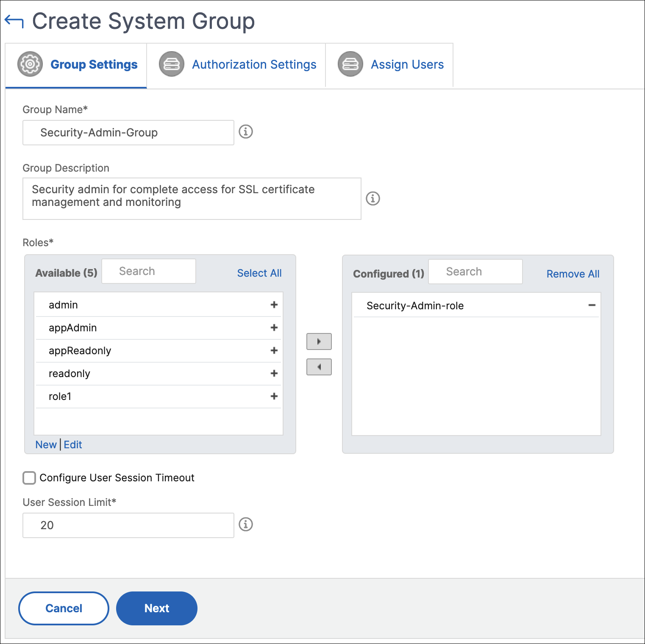The width and height of the screenshot is (645, 644).
Task: Click the info icon next to User Session Limit
Action: coord(246,525)
